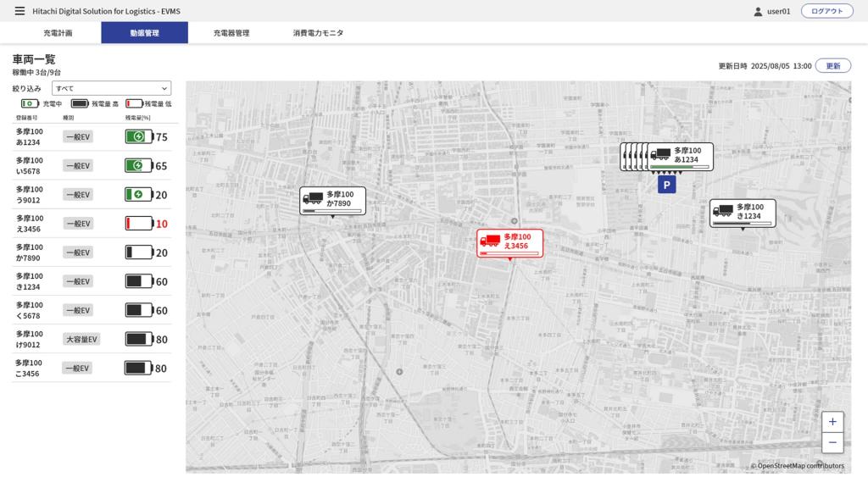868x488 pixels.
Task: Click the user01 profile icon
Action: [758, 11]
